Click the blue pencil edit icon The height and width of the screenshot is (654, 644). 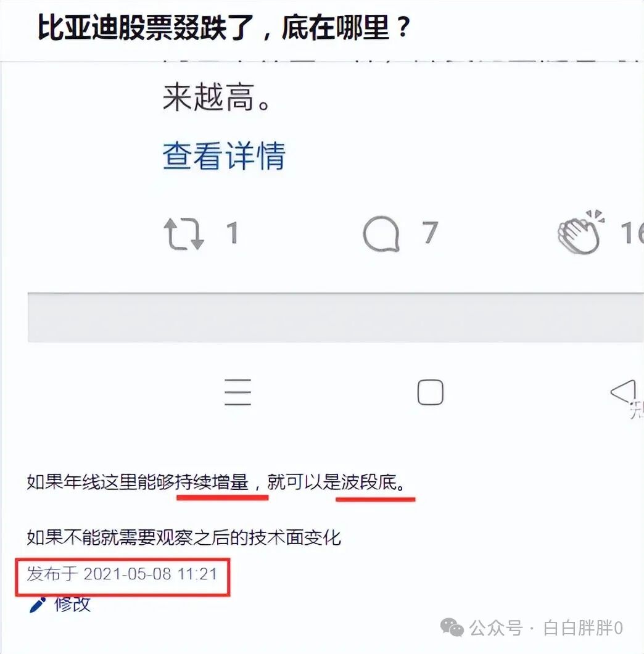pyautogui.click(x=38, y=605)
